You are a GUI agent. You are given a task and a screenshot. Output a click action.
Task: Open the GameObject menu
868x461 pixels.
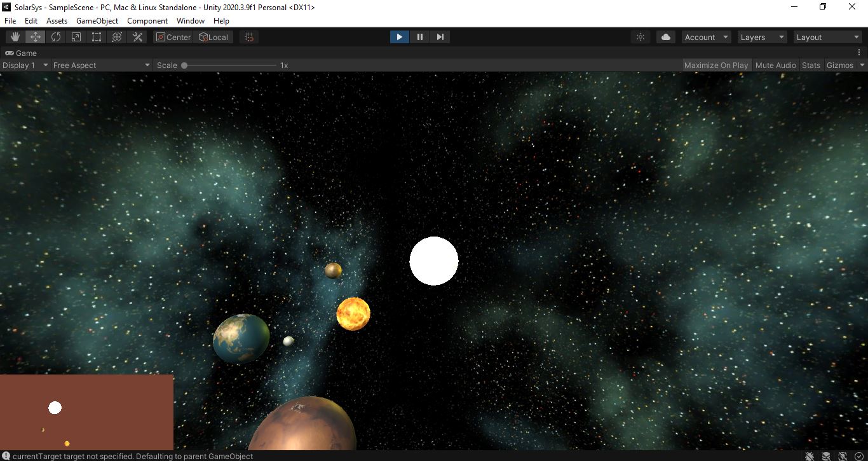click(x=97, y=20)
